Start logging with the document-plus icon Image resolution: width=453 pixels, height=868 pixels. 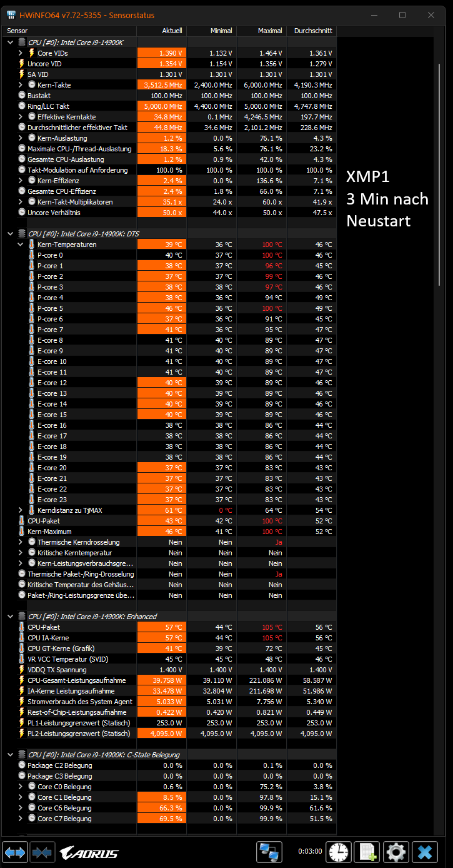tap(367, 852)
